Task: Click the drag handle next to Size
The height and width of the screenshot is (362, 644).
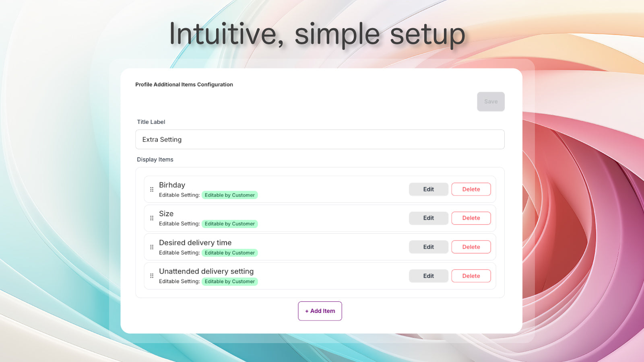Action: pos(152,218)
